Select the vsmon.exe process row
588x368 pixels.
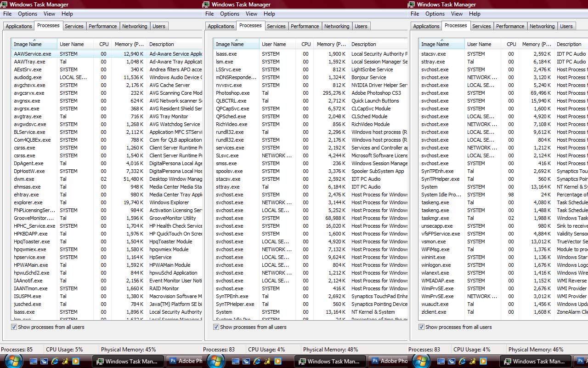coord(503,241)
